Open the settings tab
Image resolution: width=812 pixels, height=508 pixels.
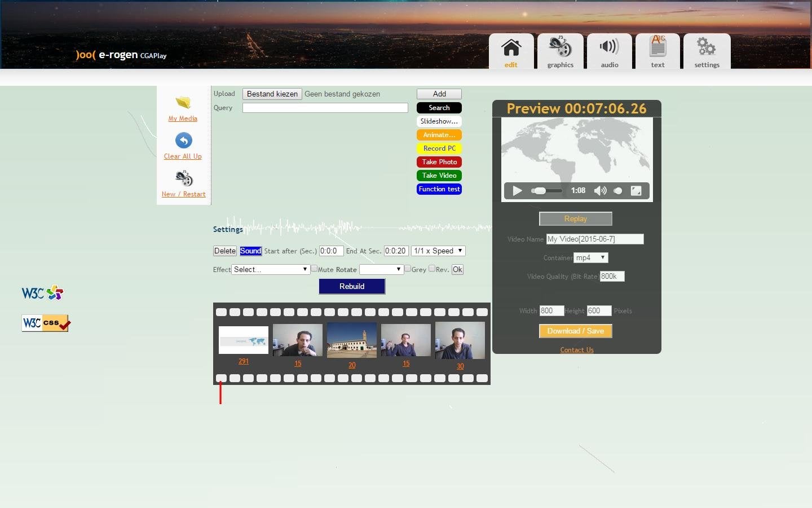click(x=707, y=51)
